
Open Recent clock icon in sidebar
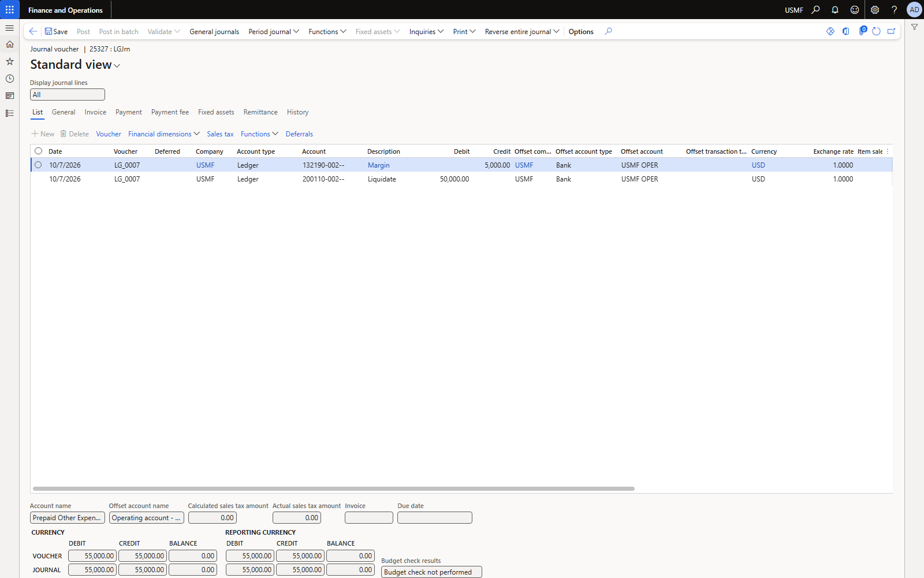pos(9,79)
